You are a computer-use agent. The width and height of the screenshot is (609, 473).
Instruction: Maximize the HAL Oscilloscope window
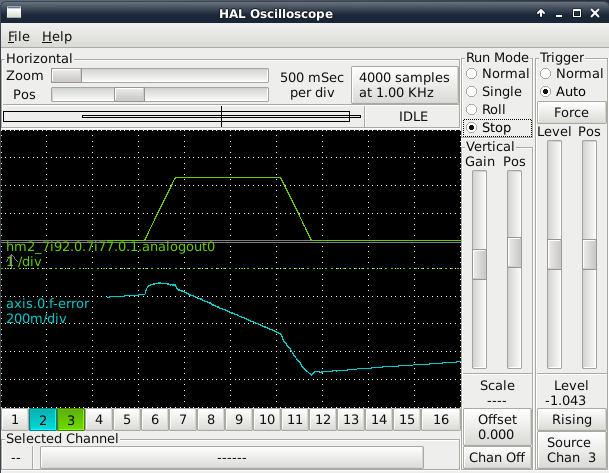point(577,13)
